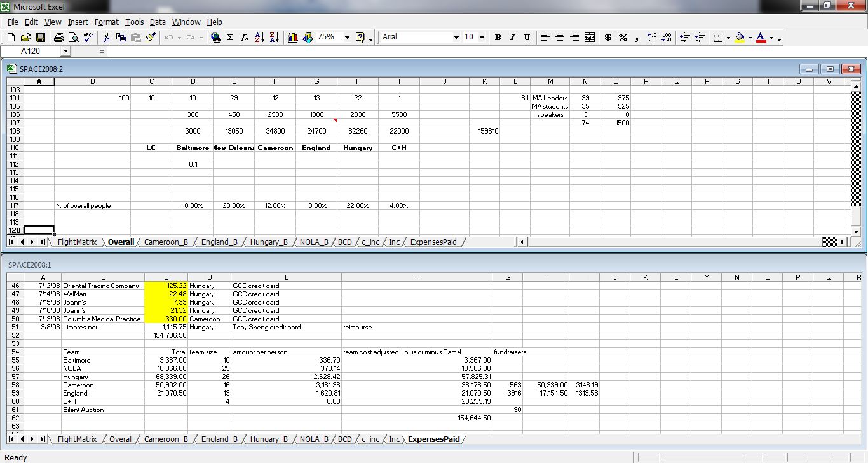Open the Name Box dropdown arrow
Screen dimensions: 868x463
pos(65,51)
